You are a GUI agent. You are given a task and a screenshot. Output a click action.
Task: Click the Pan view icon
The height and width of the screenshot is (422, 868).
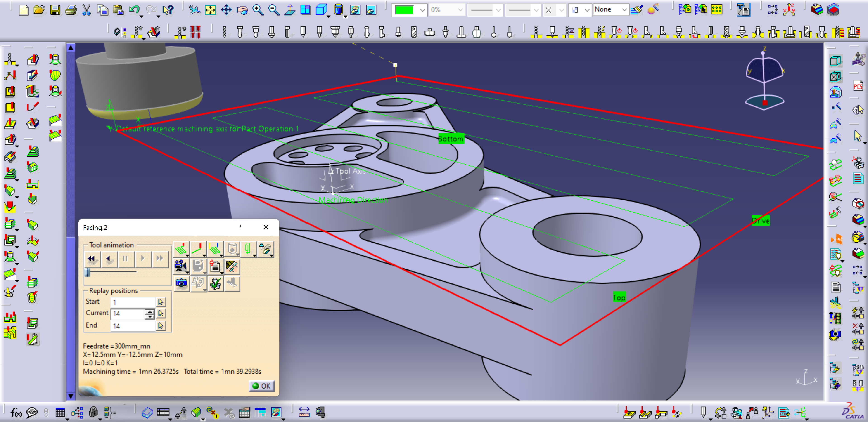tap(226, 10)
